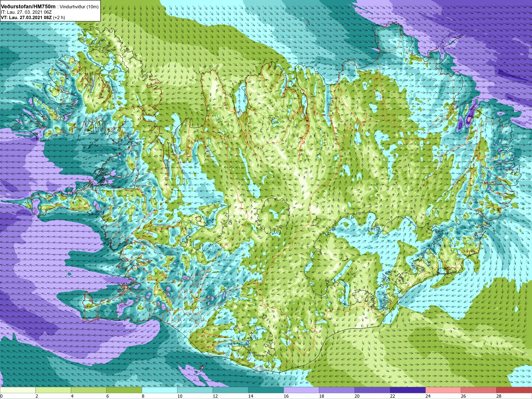Image resolution: width=532 pixels, height=399 pixels.
Task: Click the legend scale label 22
Action: click(392, 396)
